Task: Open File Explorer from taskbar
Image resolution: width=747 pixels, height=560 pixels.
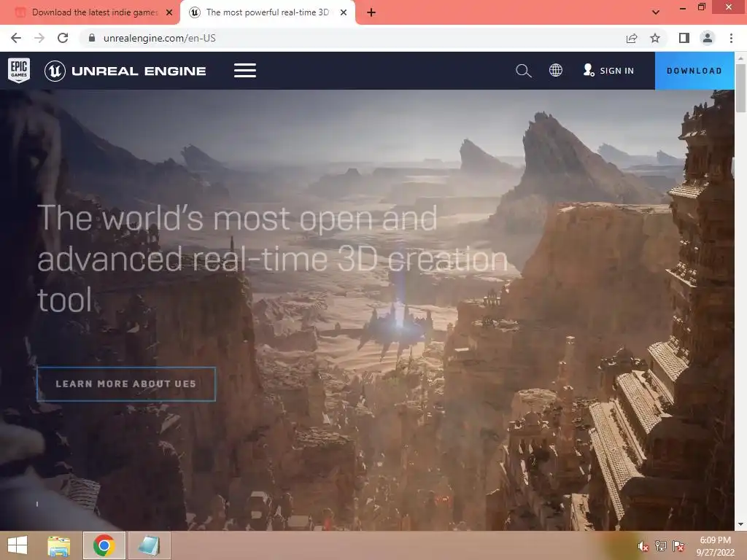Action: 58,545
